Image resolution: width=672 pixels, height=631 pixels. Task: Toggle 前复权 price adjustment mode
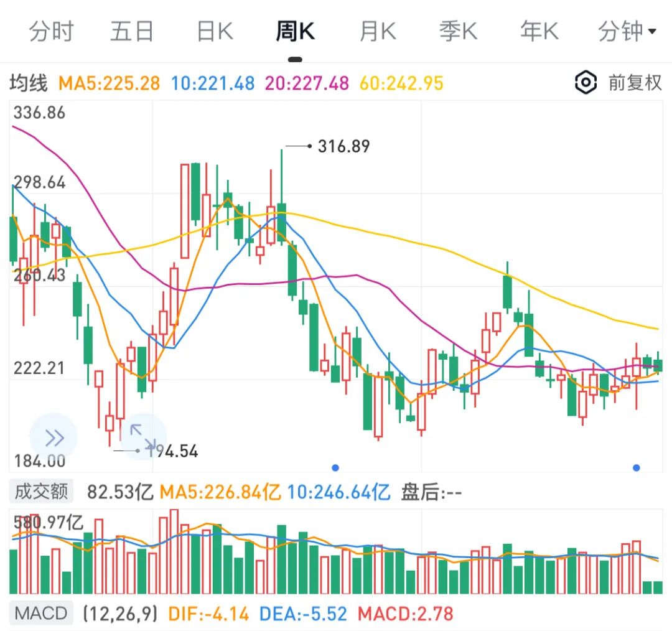(635, 82)
